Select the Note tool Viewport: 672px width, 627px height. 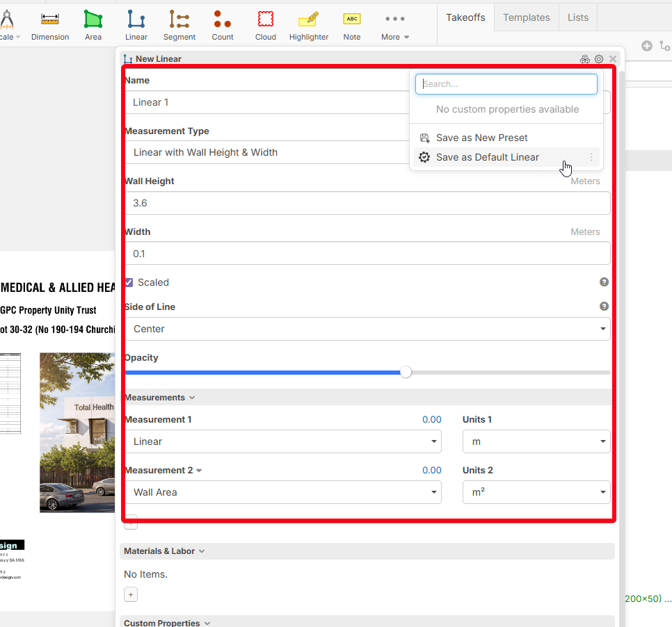(x=352, y=25)
